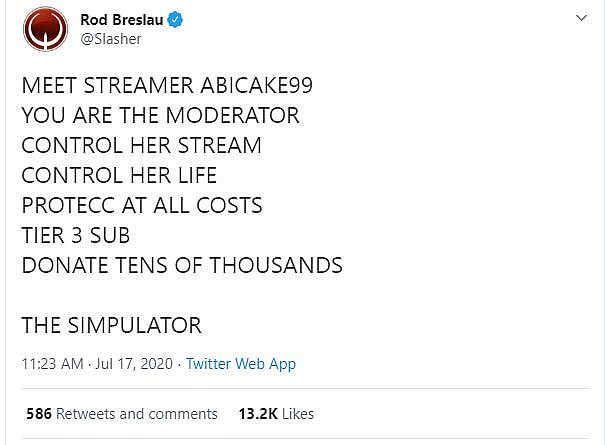Click the CONTROL HER LIFE line
The width and height of the screenshot is (605, 445).
[x=119, y=175]
